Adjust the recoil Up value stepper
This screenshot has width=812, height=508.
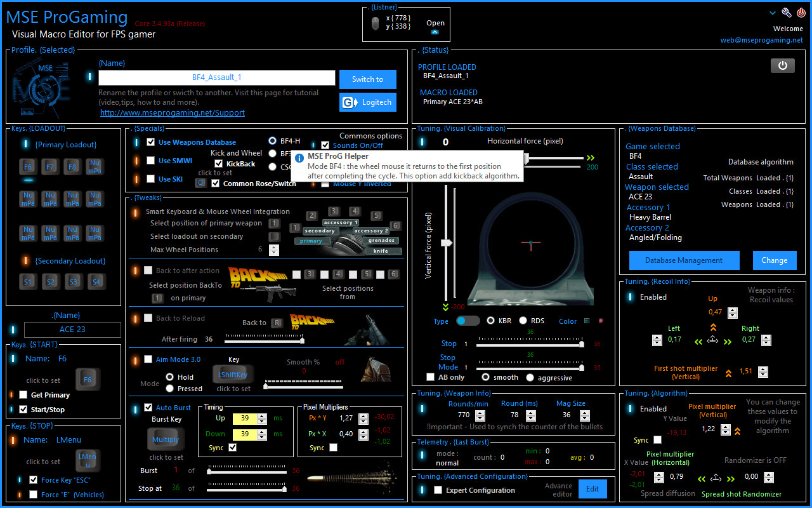pyautogui.click(x=733, y=312)
